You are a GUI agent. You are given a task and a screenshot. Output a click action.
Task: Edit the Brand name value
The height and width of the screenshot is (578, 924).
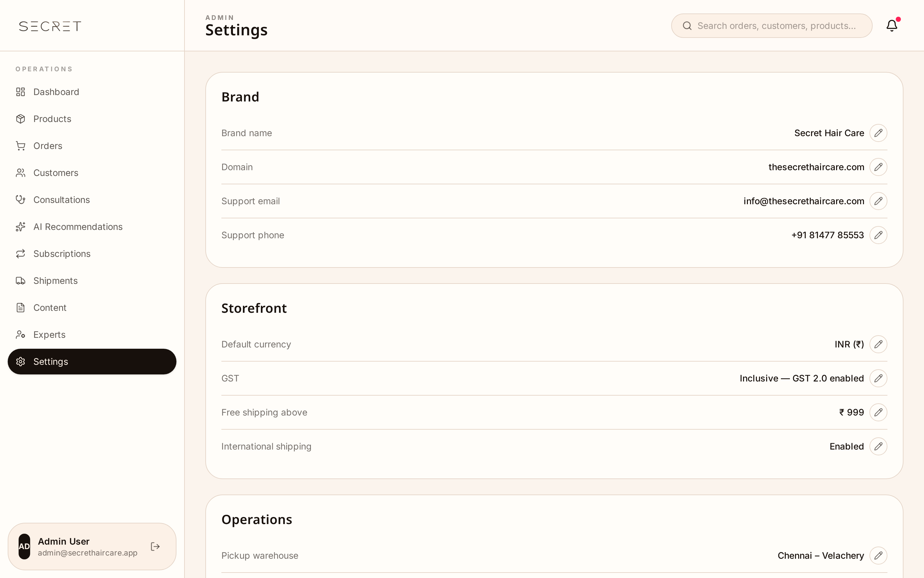pyautogui.click(x=878, y=133)
